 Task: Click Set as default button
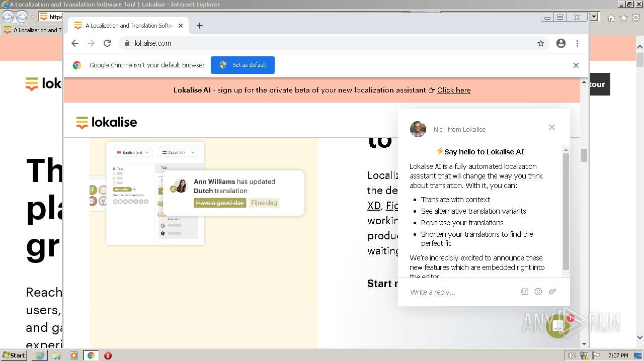(243, 65)
